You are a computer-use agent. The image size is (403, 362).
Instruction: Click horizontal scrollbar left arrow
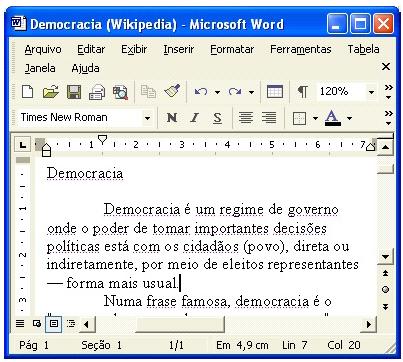pos(86,324)
